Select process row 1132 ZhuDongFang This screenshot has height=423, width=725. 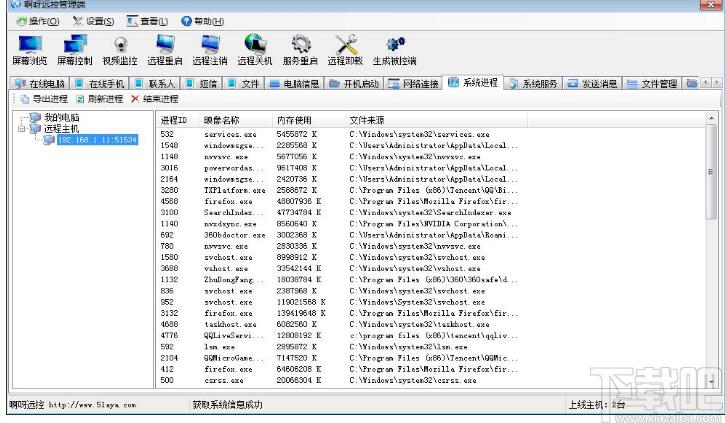(342, 280)
